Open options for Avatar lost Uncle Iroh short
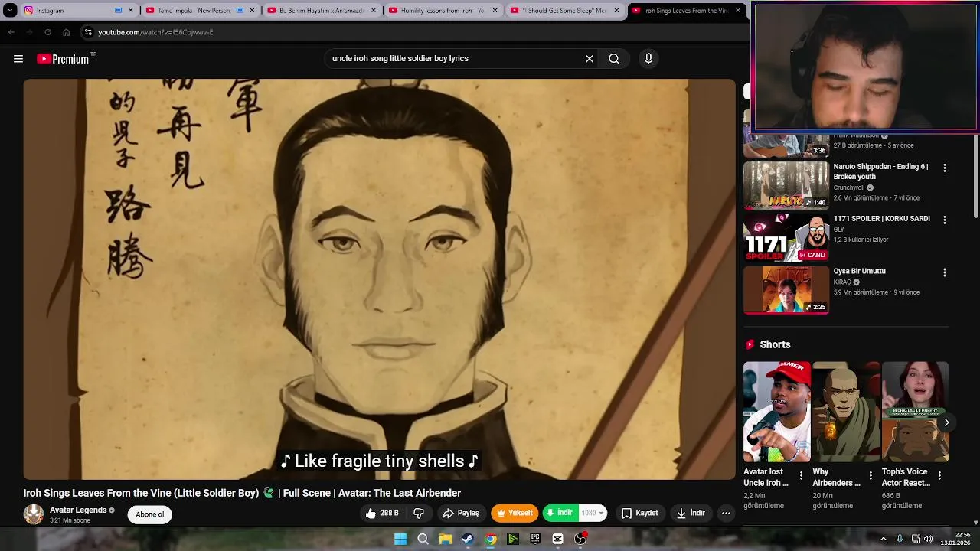 click(x=801, y=476)
